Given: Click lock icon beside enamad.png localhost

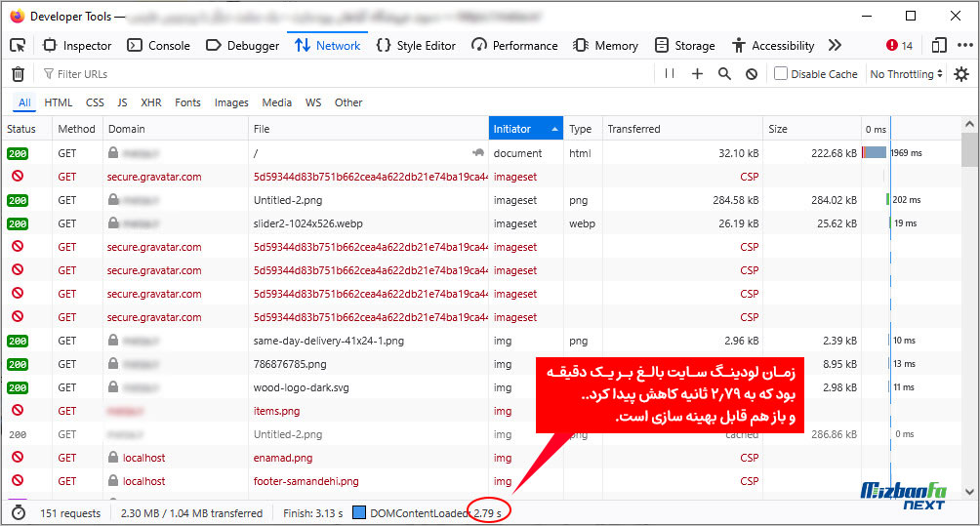Looking at the screenshot, I should 113,458.
